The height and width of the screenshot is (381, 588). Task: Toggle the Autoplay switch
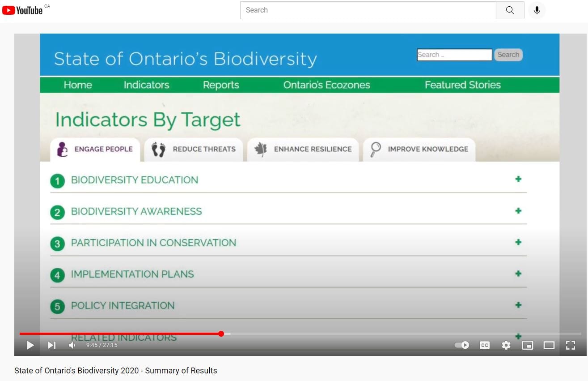[x=461, y=345]
